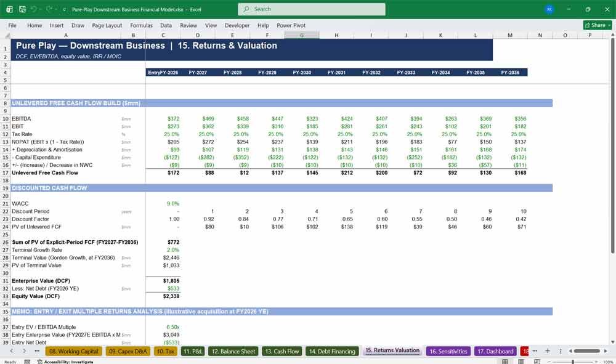Open the Developer ribbon tab
The image size is (616, 364).
[237, 25]
